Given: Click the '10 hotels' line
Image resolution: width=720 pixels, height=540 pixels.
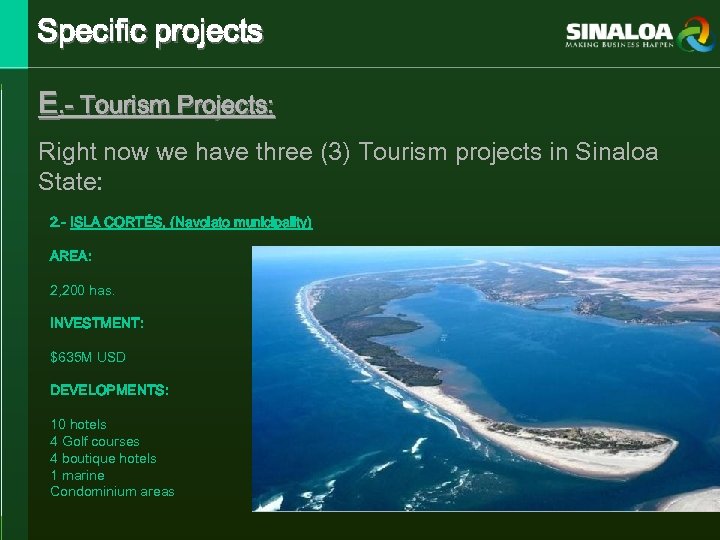Looking at the screenshot, I should pyautogui.click(x=79, y=424).
